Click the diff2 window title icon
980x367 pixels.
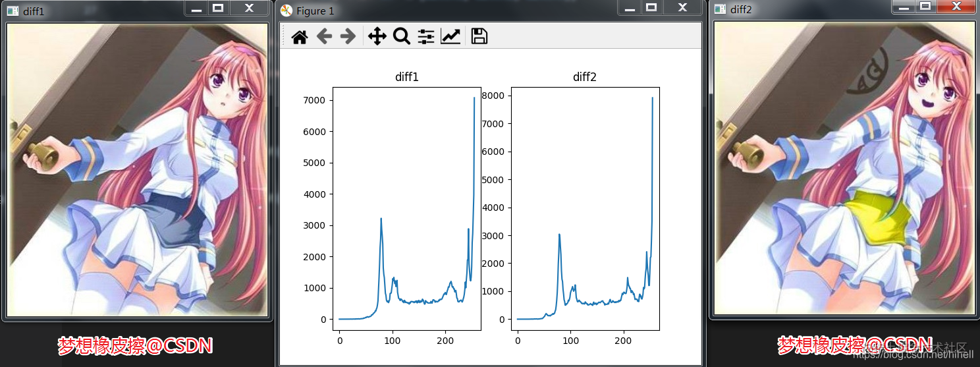pyautogui.click(x=721, y=9)
